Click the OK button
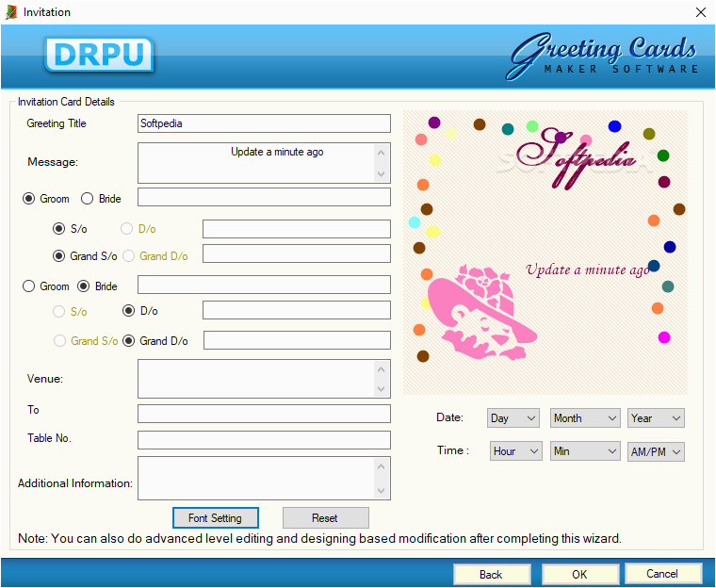This screenshot has height=588, width=716. [x=579, y=574]
